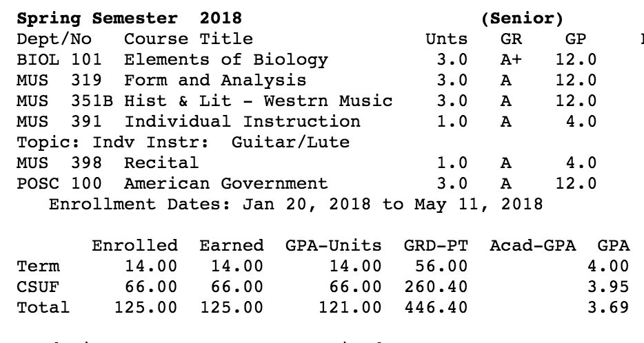Click the Total GPA value 3.69

click(608, 307)
